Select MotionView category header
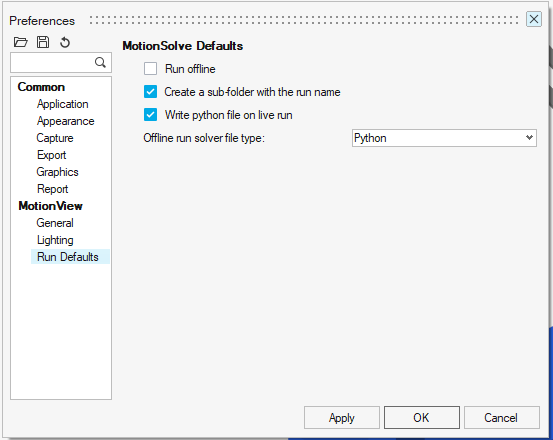Viewport: 553px width, 440px height. point(50,206)
